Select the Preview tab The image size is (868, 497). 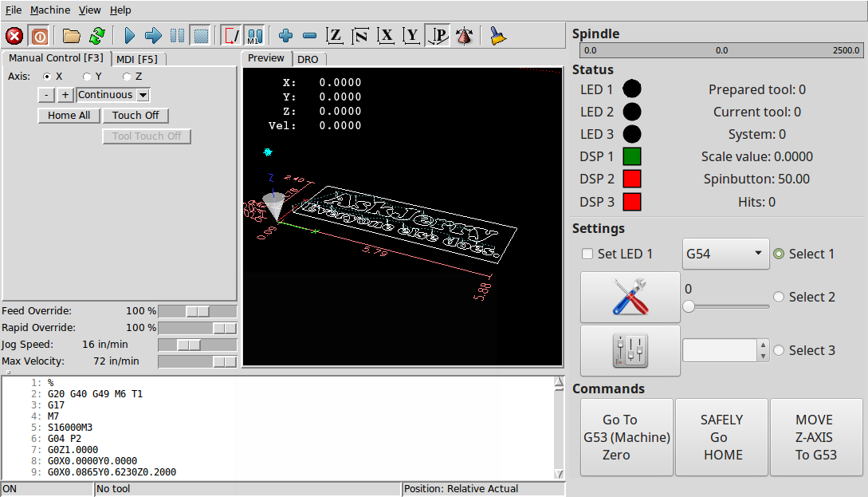tap(265, 58)
